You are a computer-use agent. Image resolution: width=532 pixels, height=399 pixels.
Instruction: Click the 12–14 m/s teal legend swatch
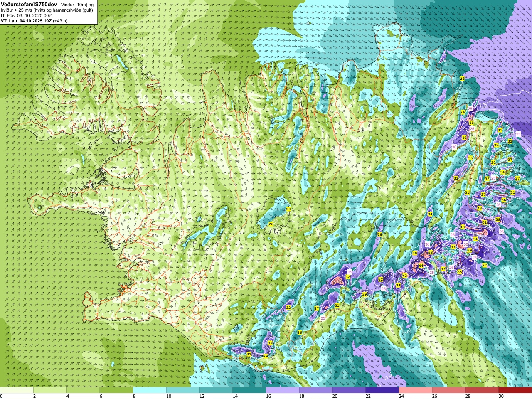[216, 390]
